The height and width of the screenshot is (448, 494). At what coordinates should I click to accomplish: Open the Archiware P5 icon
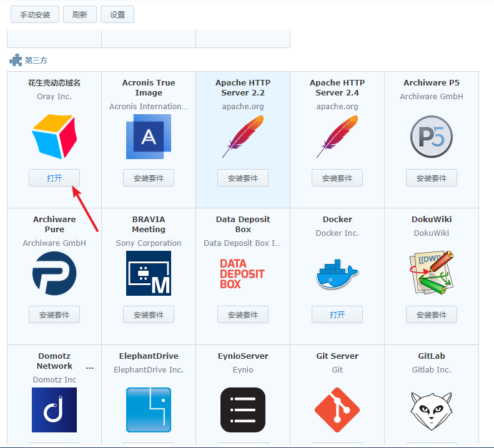[x=432, y=136]
